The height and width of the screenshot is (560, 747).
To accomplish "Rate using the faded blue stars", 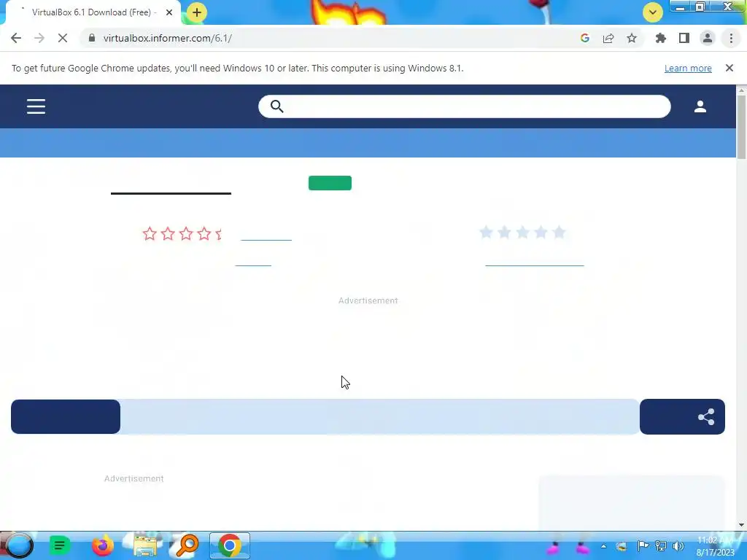I will point(522,233).
